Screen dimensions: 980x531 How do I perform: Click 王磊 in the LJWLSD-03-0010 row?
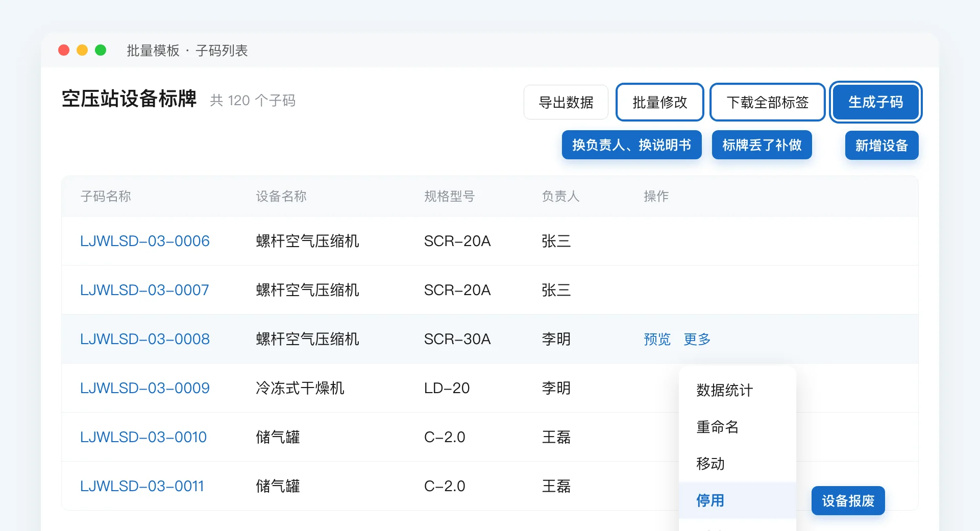(556, 437)
